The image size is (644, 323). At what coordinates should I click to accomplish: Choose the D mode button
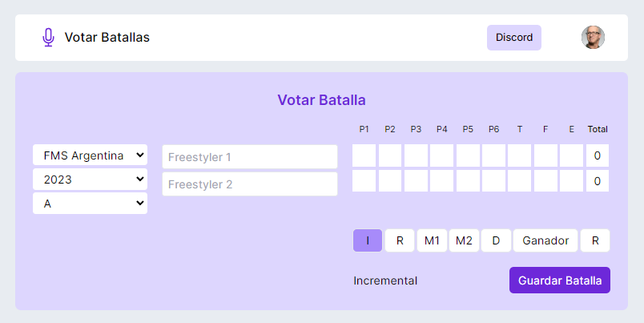point(496,240)
